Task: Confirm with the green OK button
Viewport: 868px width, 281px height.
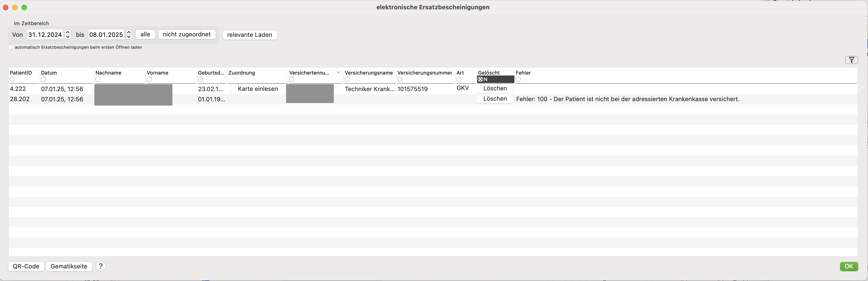Action: [x=849, y=266]
